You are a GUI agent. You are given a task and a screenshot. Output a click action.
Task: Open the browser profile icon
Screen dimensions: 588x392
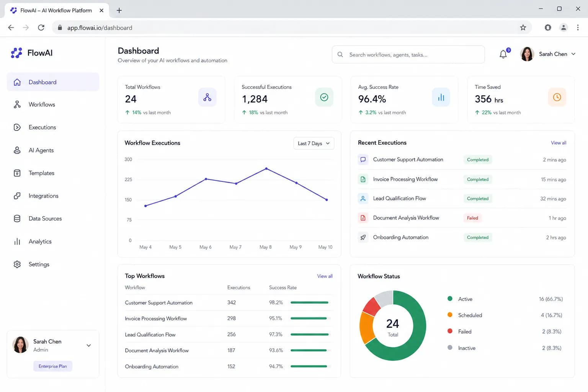point(563,28)
